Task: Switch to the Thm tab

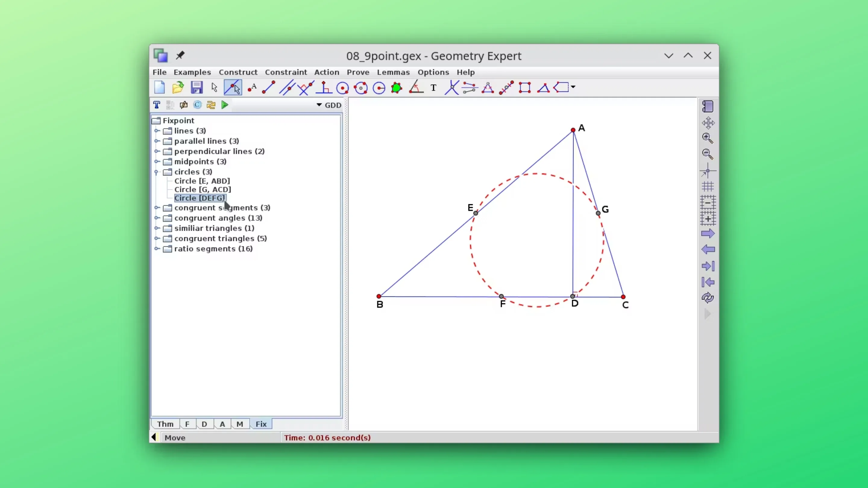Action: point(165,424)
